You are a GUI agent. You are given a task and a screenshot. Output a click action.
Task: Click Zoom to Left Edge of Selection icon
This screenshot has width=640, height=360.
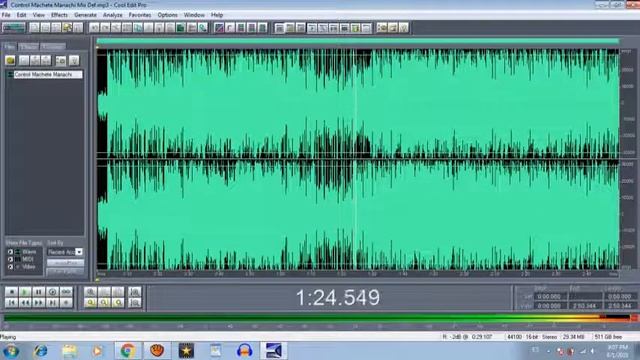pyautogui.click(x=104, y=303)
